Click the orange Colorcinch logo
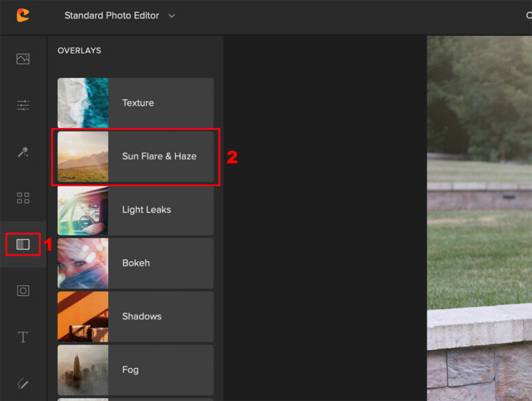Image resolution: width=532 pixels, height=401 pixels. (23, 15)
